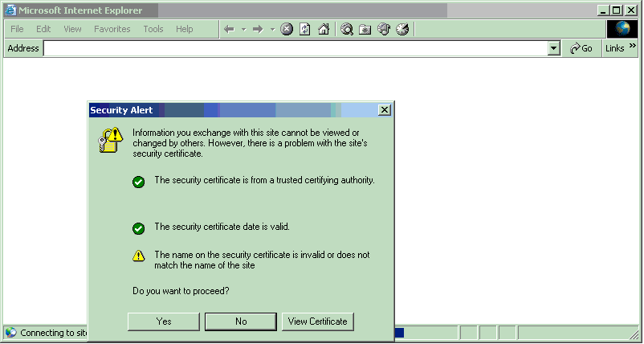The width and height of the screenshot is (644, 344).
Task: Minimize the Internet Explorer window
Action: (603, 10)
